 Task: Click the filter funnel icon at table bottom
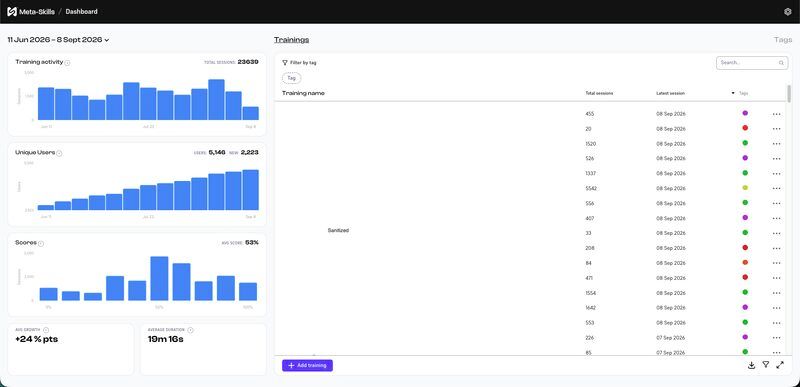click(765, 365)
